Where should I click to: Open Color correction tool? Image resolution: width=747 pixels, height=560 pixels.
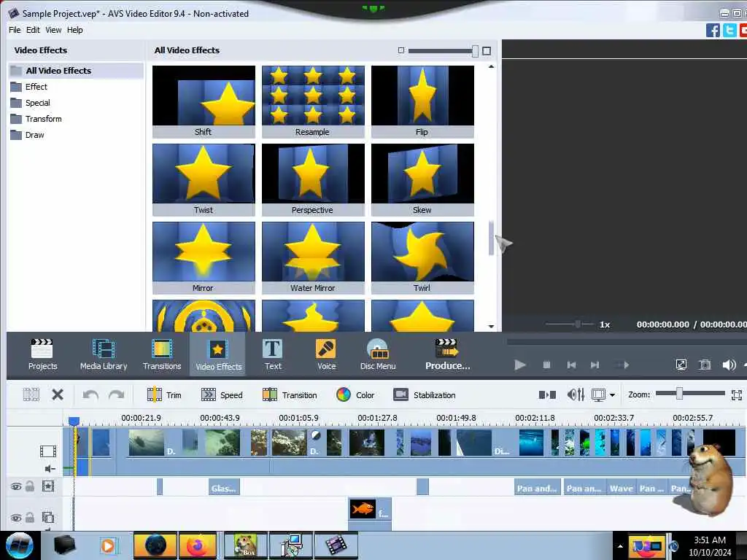click(355, 394)
